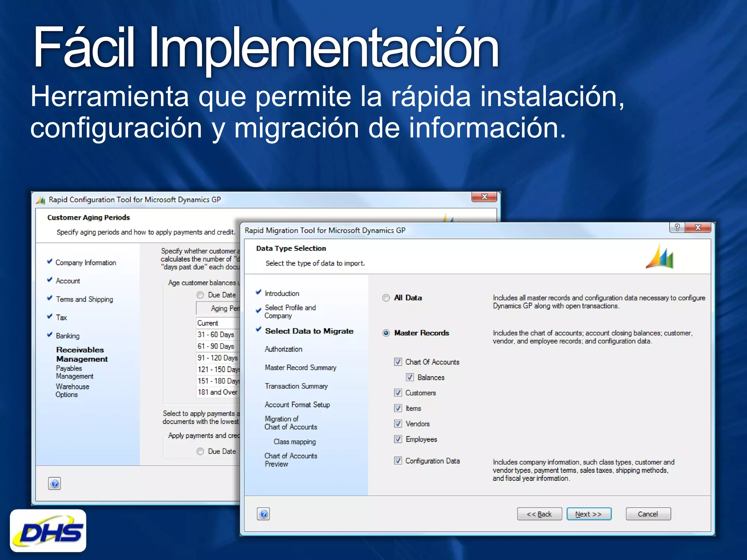Click the Dynamics GP logo in migration header
Viewport: 747px width, 560px height.
point(659,256)
